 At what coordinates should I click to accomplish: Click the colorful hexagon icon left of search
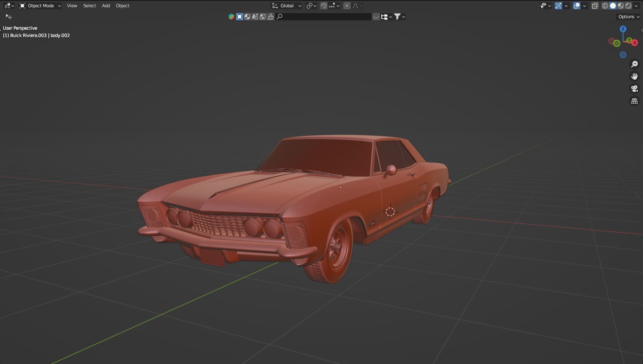coord(231,17)
